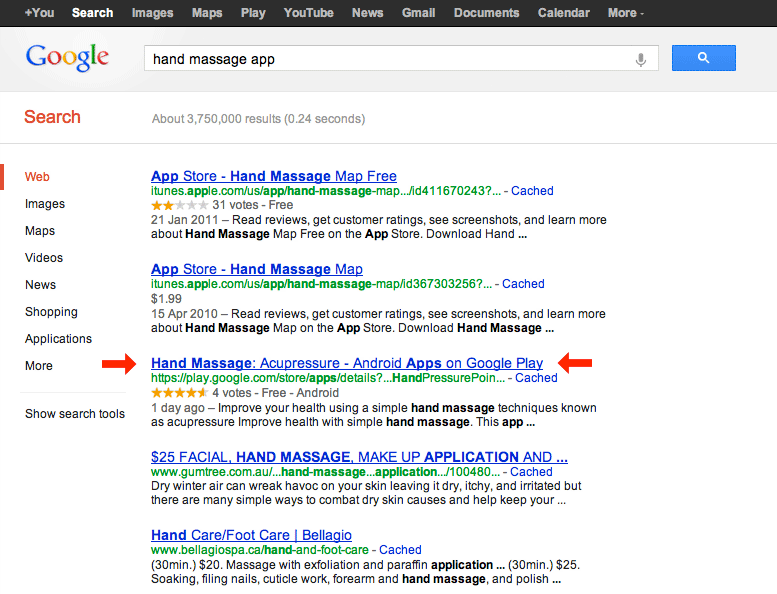Click the microphone voice search icon
Screen dimensions: 777x594
pyautogui.click(x=641, y=59)
